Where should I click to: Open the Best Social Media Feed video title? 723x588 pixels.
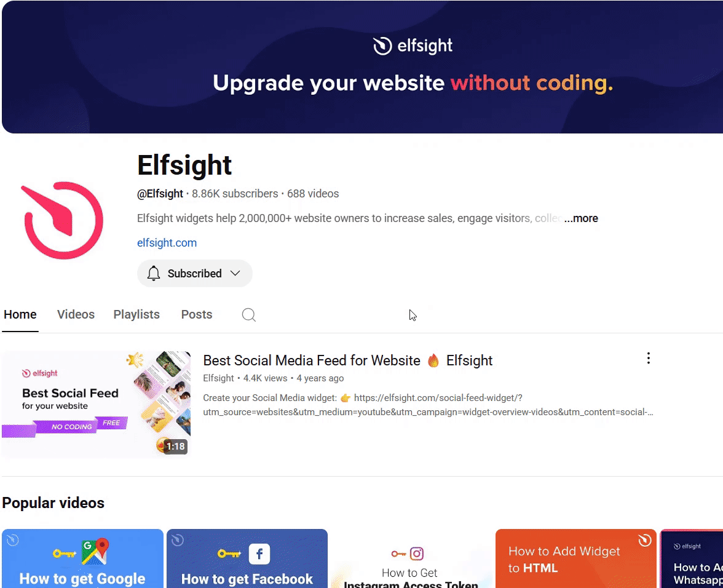[x=348, y=360]
